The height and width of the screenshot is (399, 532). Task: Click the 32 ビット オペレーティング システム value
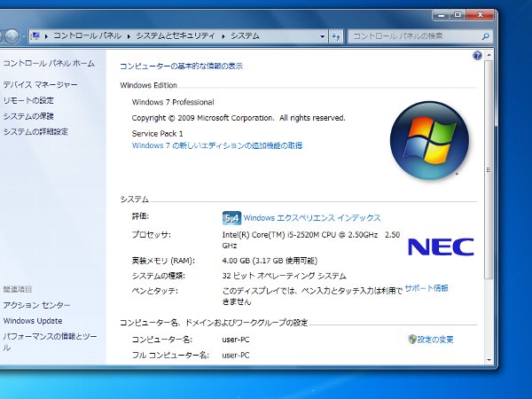pyautogui.click(x=284, y=276)
